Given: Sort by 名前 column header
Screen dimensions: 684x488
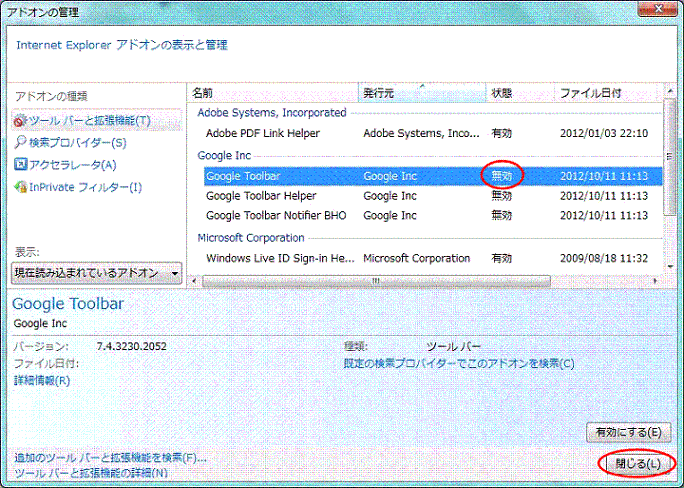Looking at the screenshot, I should (274, 92).
